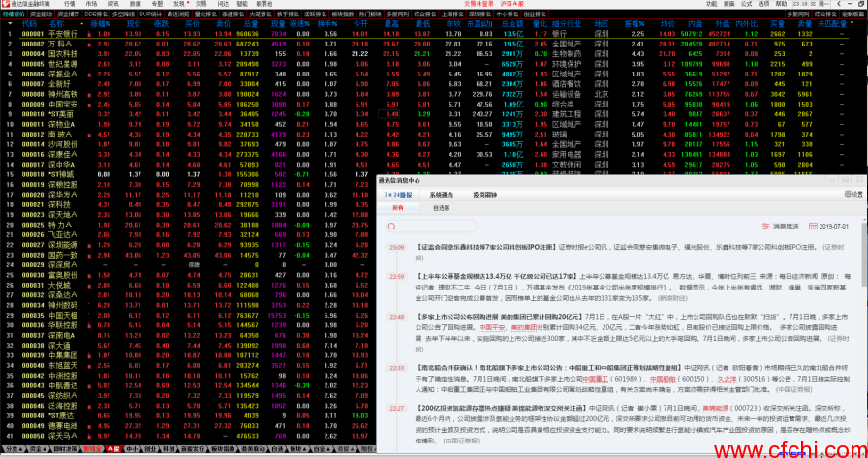
Task: Click the 中国重工 link in the 22:33 news item
Action: (595, 379)
